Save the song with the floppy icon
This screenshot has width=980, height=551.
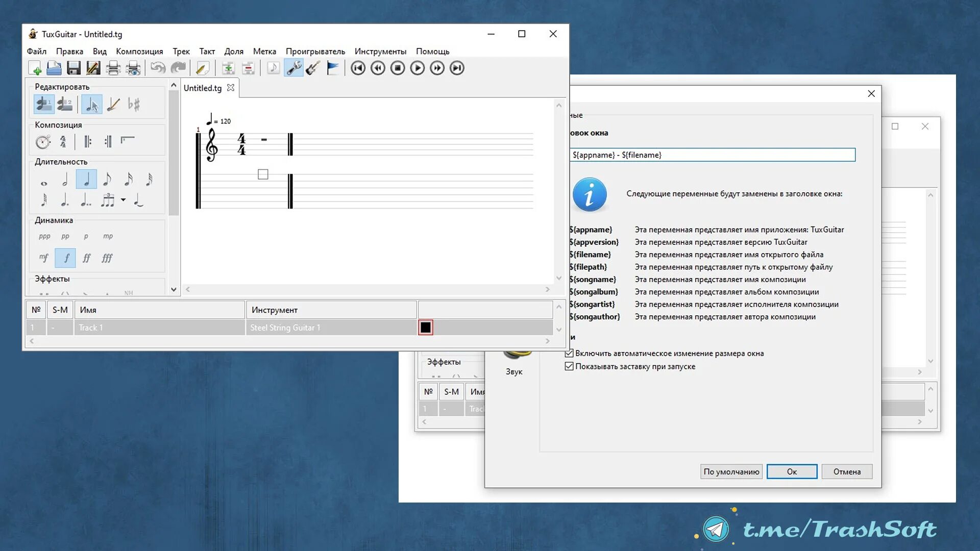tap(73, 68)
